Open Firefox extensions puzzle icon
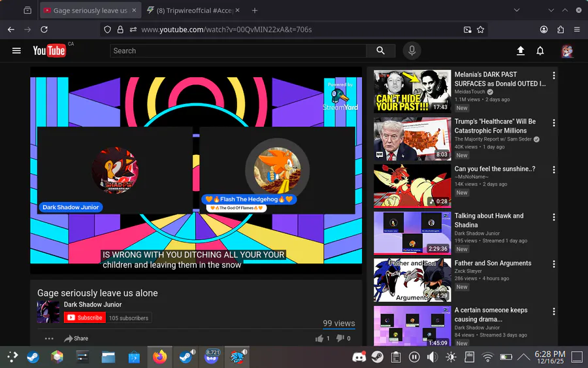Screen dimensions: 588x368 [561, 29]
